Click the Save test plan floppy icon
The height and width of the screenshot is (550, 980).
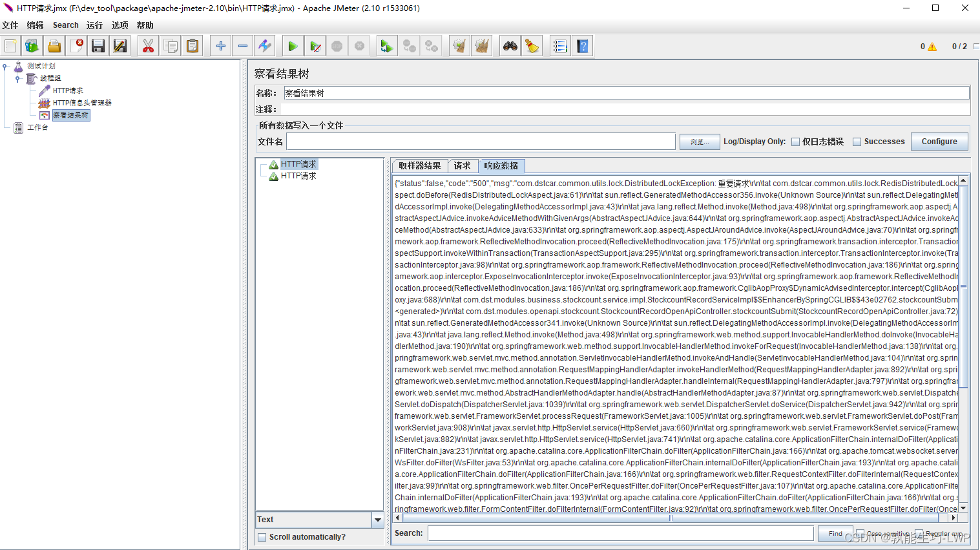click(x=98, y=46)
